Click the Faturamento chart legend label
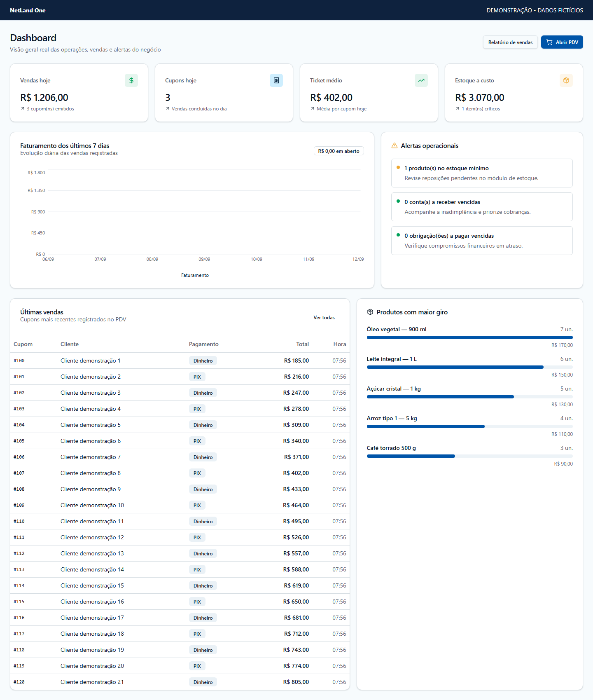 (195, 275)
